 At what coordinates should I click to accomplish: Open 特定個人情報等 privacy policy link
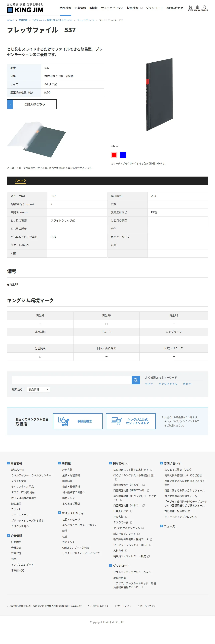pos(45,606)
